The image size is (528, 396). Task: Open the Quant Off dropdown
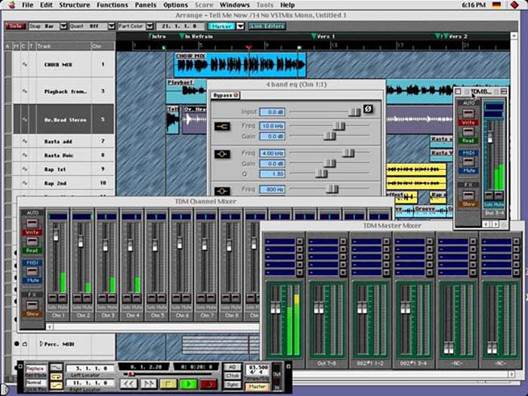[x=111, y=26]
